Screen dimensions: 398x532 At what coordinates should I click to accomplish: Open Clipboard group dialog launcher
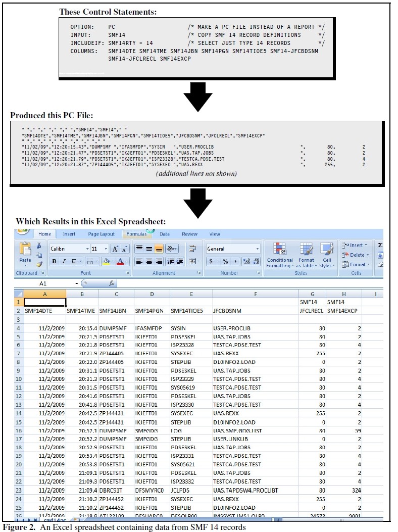coord(43,272)
